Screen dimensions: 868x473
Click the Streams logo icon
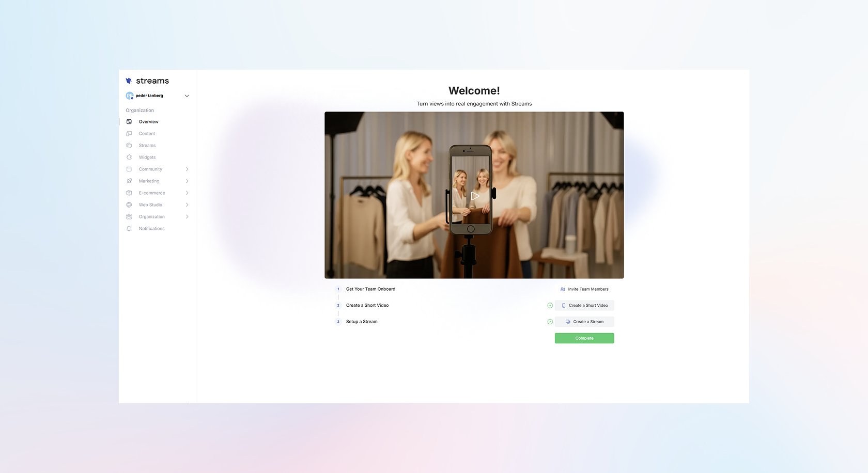pos(129,81)
